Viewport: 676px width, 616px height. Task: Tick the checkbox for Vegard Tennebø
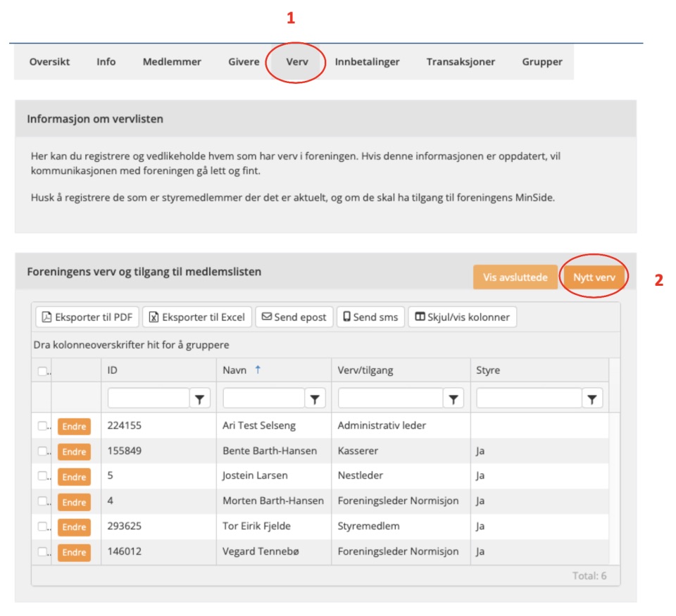tap(42, 551)
